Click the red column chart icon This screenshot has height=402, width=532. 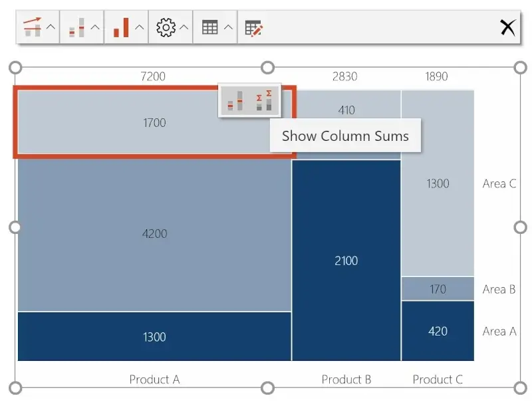pyautogui.click(x=120, y=27)
